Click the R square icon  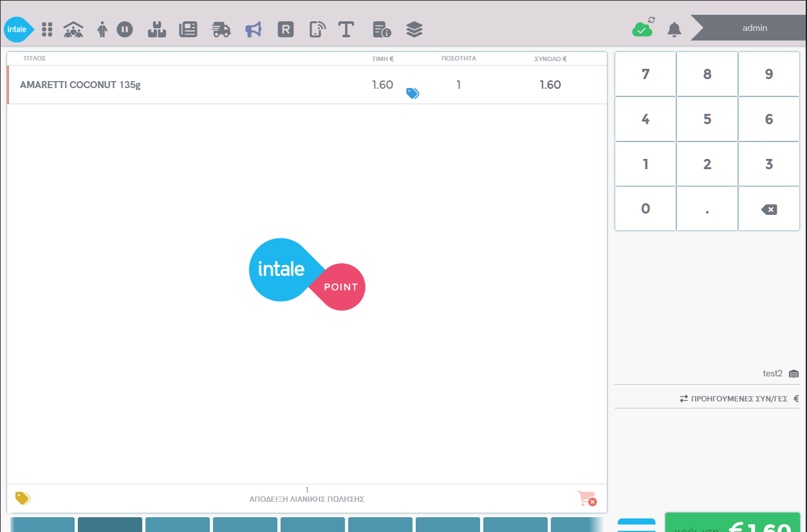point(286,29)
